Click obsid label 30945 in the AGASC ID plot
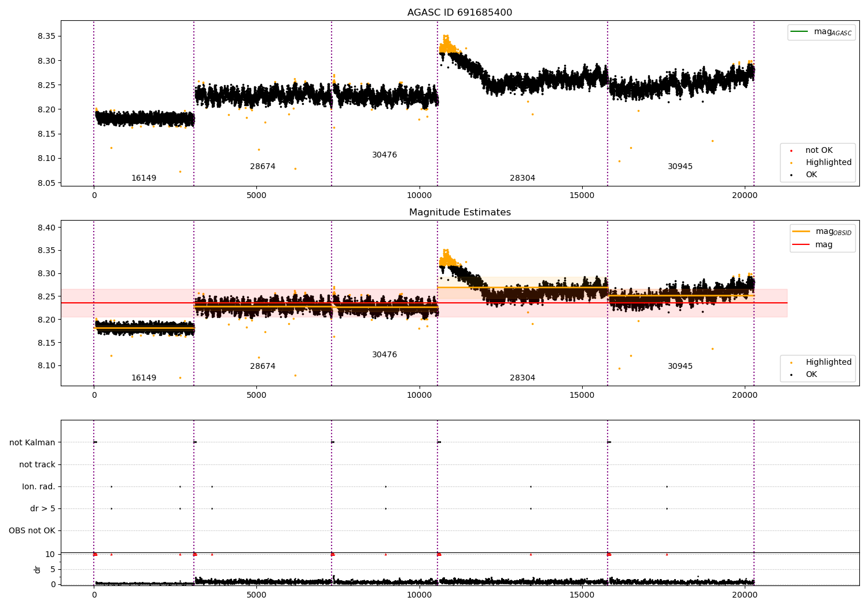Image resolution: width=868 pixels, height=608 pixels. 680,167
